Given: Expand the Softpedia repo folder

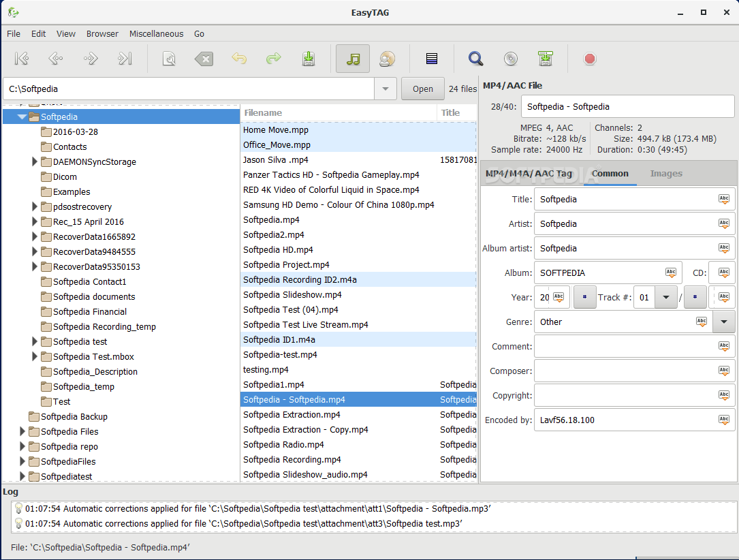Looking at the screenshot, I should [x=22, y=446].
